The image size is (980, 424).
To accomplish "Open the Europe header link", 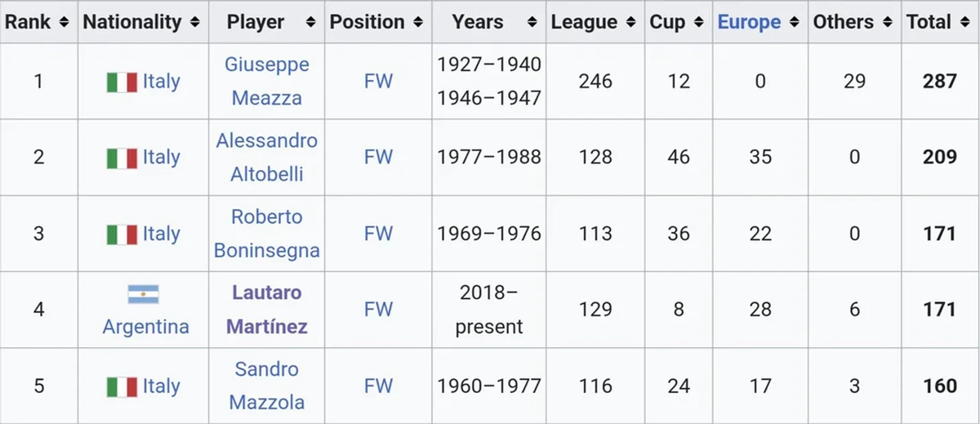I will click(749, 22).
